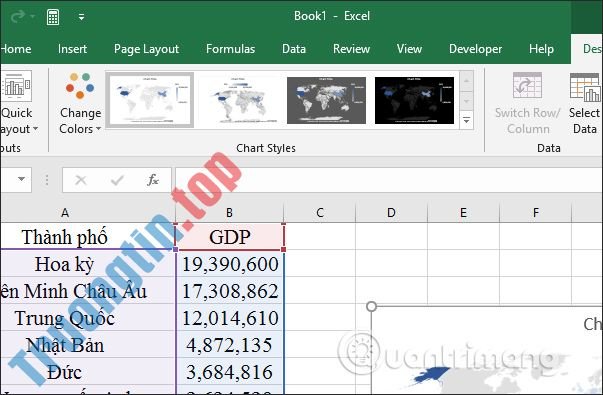Image resolution: width=603 pixels, height=395 pixels.
Task: Apply the second map chart style with data labels
Action: [x=238, y=100]
